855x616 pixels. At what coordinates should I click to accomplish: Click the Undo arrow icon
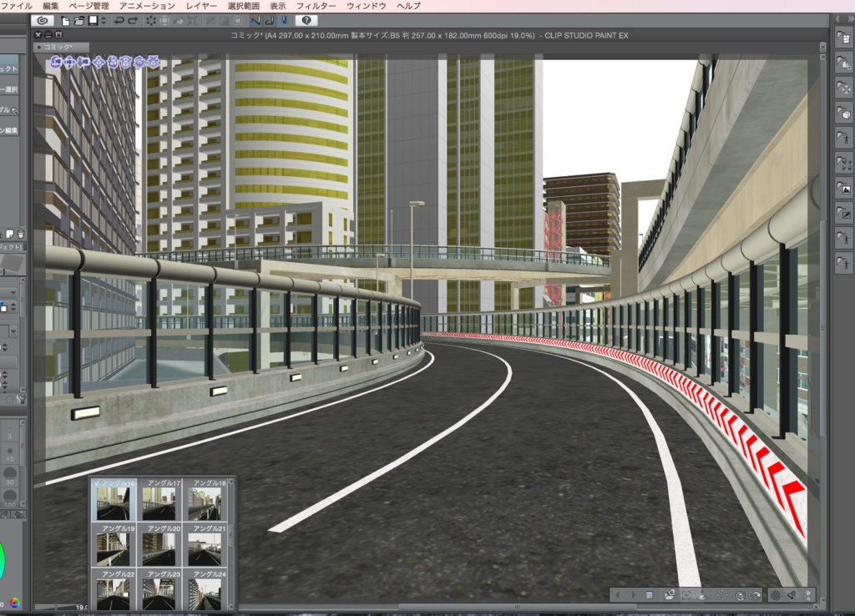coord(119,21)
